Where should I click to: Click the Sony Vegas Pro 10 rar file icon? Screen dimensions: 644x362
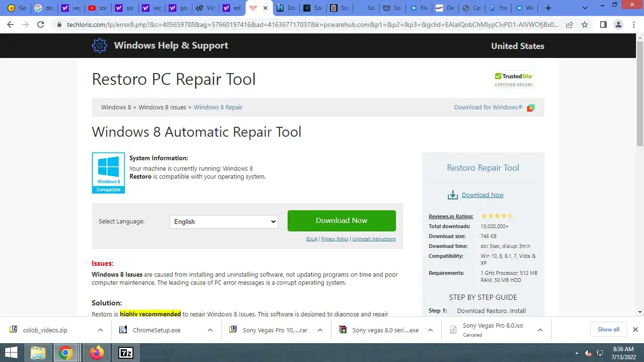(233, 329)
